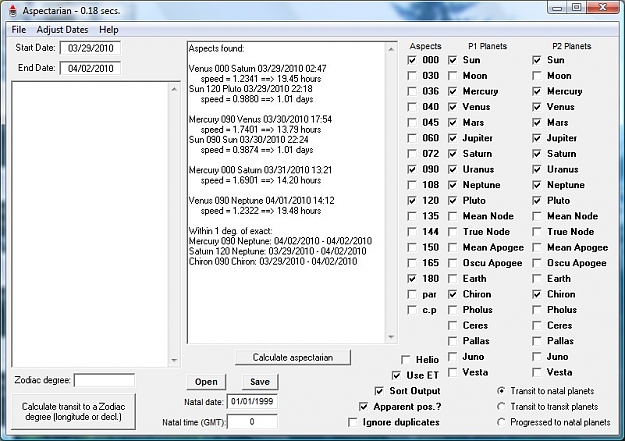Enable the 150 aspect checkbox
The width and height of the screenshot is (625, 441).
(412, 248)
